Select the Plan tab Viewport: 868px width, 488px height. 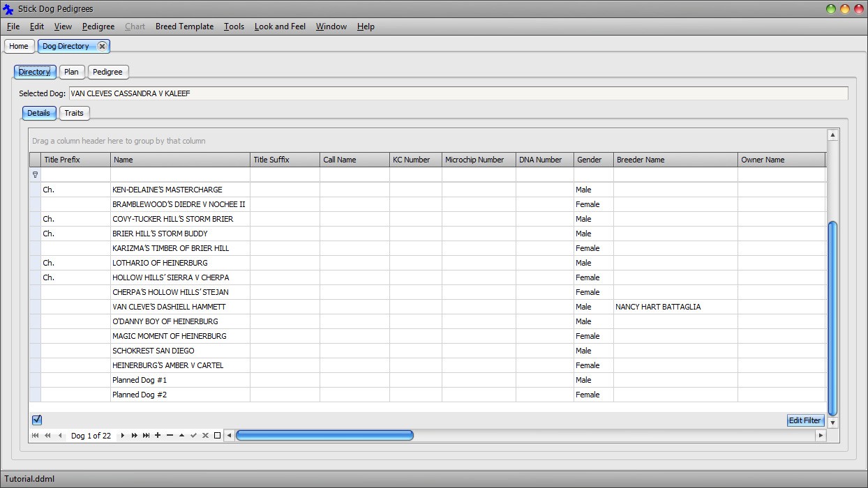[x=71, y=72]
